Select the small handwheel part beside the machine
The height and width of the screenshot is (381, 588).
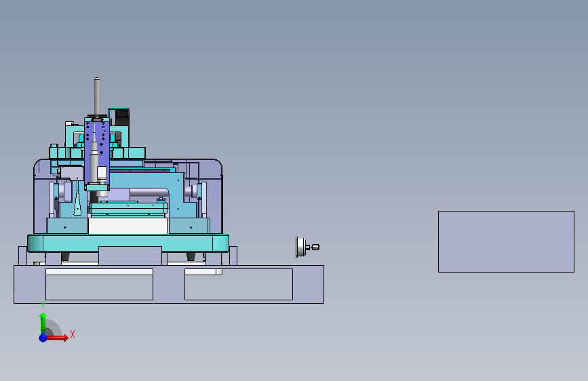(x=307, y=247)
